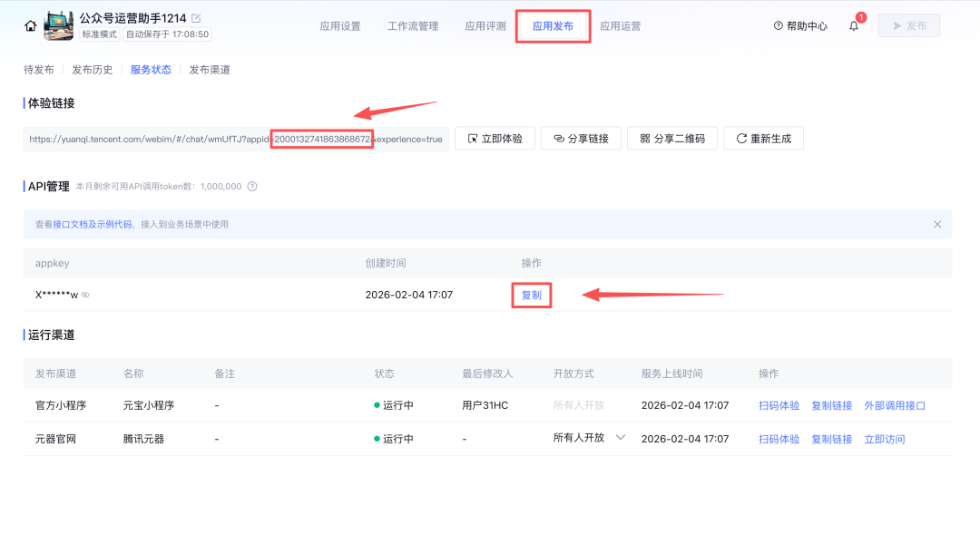Click the 分享链接 button
980x534 pixels.
(x=581, y=139)
